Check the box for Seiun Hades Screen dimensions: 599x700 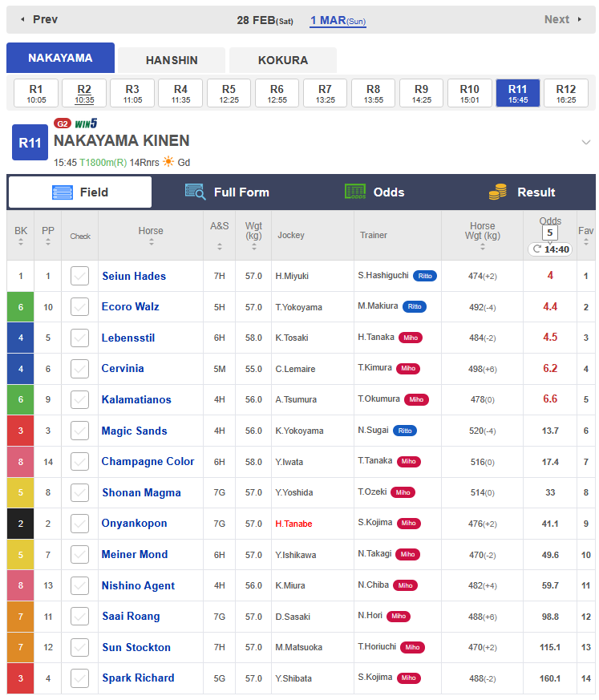click(80, 276)
